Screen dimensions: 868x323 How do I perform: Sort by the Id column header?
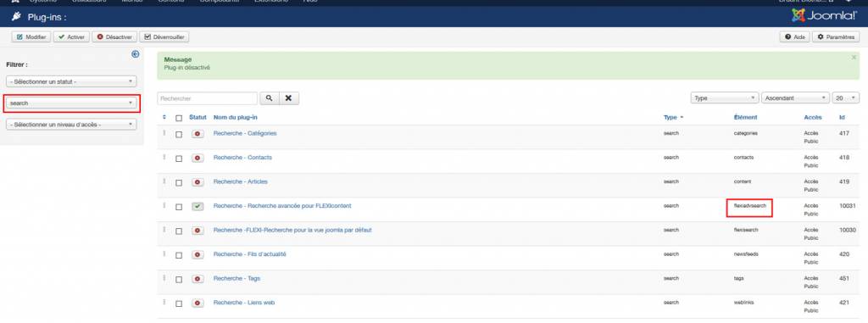pyautogui.click(x=842, y=118)
